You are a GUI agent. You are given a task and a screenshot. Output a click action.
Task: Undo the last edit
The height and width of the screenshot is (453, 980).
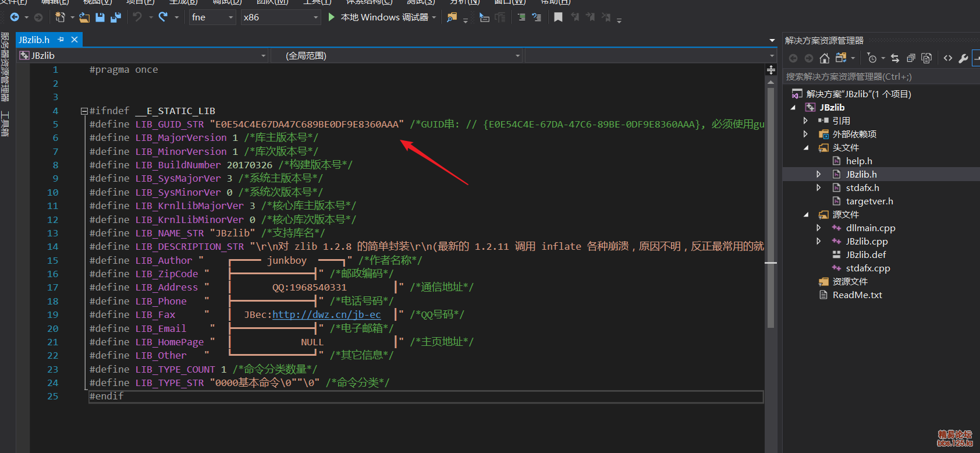tap(137, 17)
